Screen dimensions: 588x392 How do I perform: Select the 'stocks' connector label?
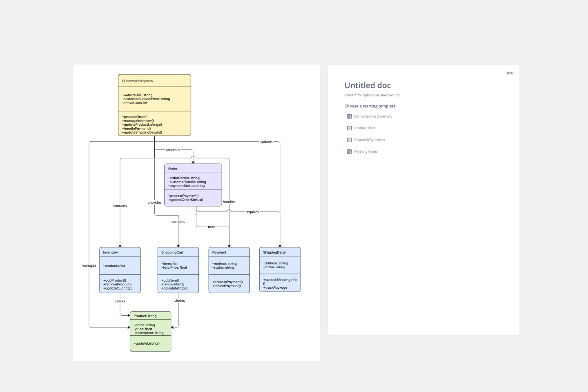pyautogui.click(x=120, y=301)
